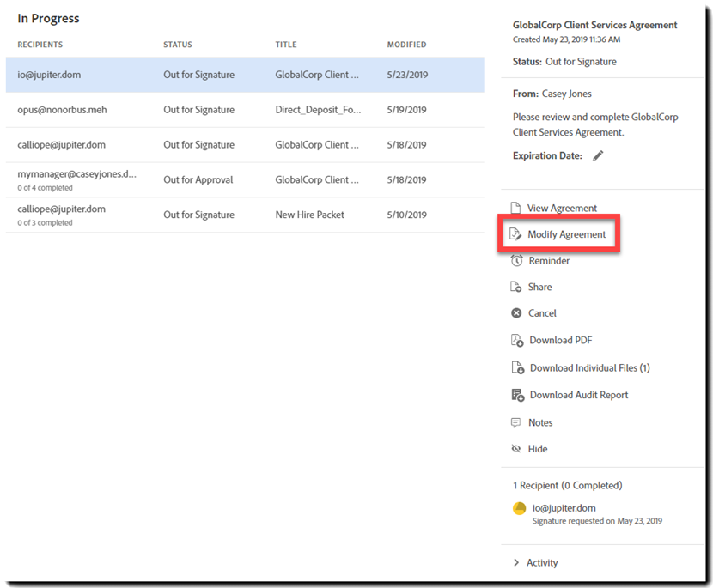Select the opus@nonorbus.meh agreement row

(x=245, y=110)
